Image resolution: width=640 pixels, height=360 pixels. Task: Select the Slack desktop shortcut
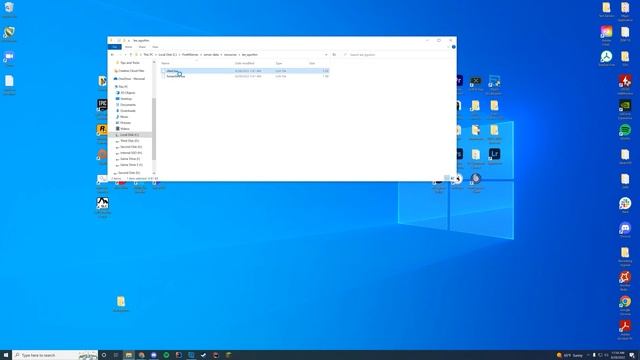pos(625,205)
